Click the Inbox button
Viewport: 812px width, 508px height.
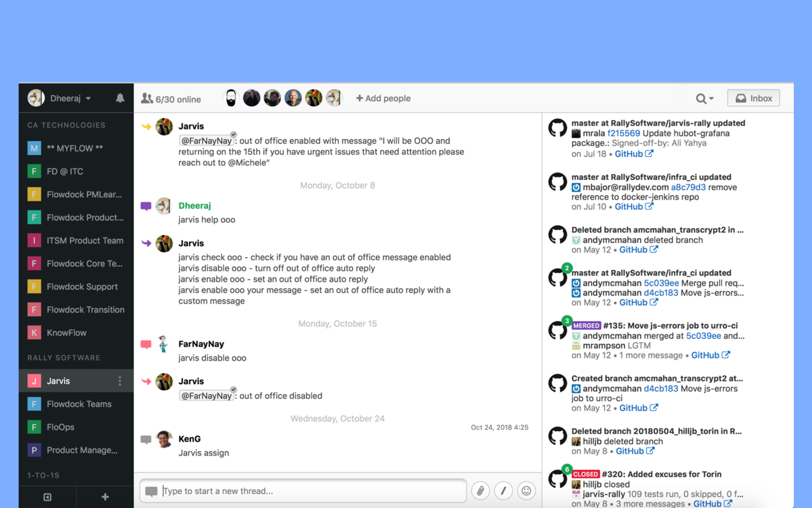(x=753, y=98)
